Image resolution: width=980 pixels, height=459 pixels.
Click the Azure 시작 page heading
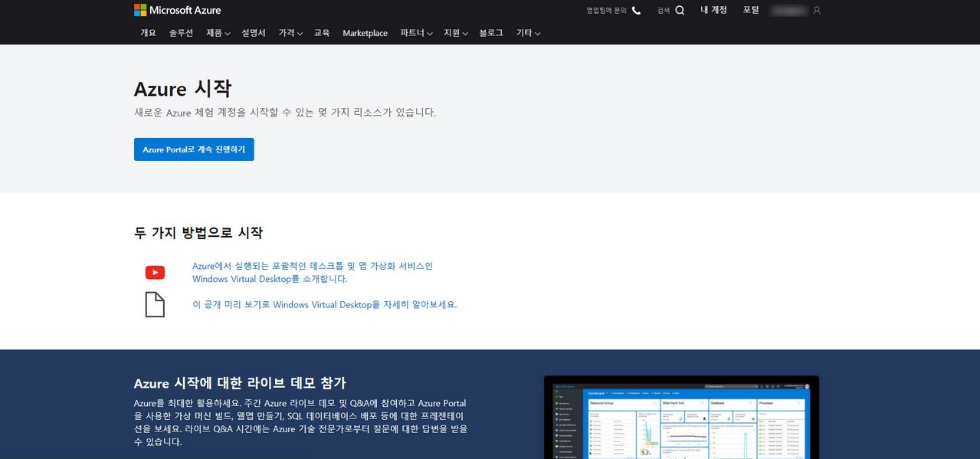[182, 88]
